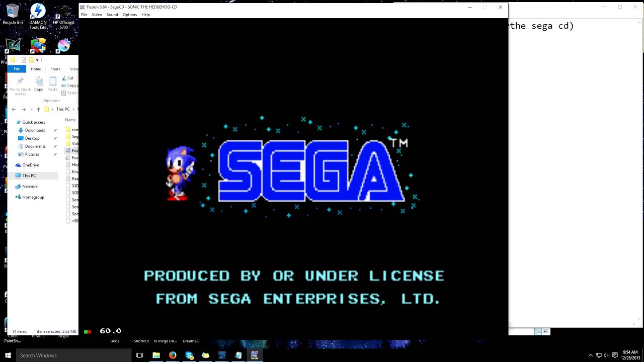Image resolution: width=644 pixels, height=362 pixels.
Task: Click the Up arrow in File Explorer
Action: [38, 109]
